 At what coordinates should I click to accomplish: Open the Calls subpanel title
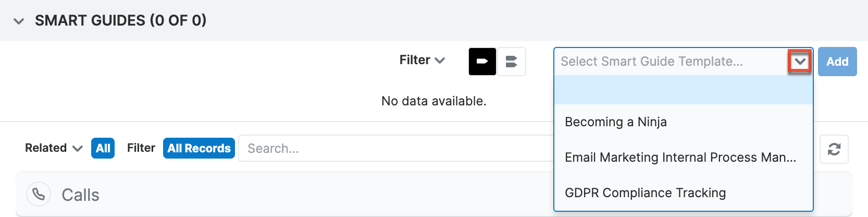tap(80, 195)
